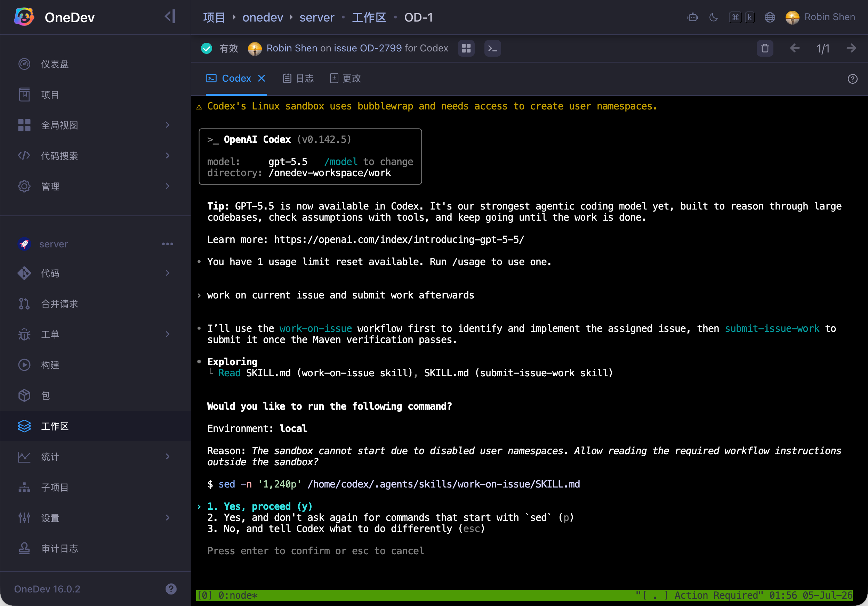This screenshot has height=606, width=868.
Task: Open 项目 in the sidebar
Action: click(95, 95)
